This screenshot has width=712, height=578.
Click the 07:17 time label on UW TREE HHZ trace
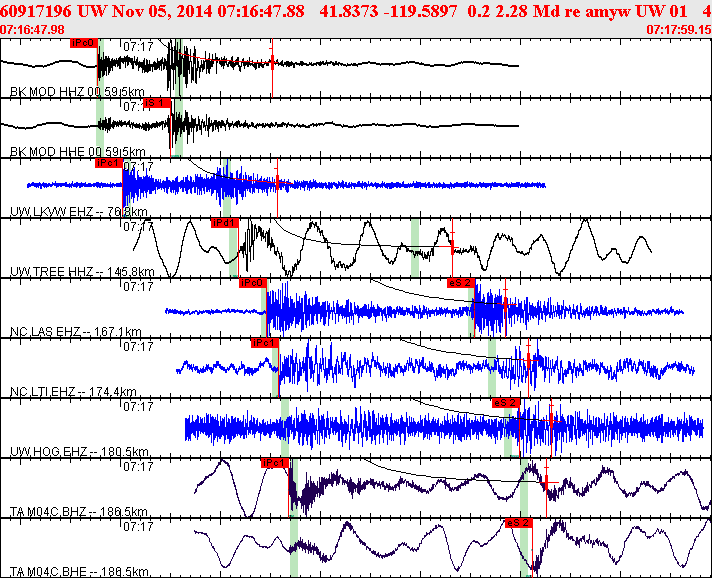(x=138, y=226)
